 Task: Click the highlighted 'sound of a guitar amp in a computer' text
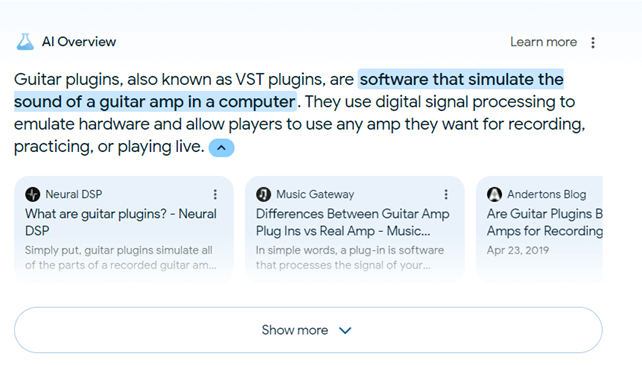[155, 102]
